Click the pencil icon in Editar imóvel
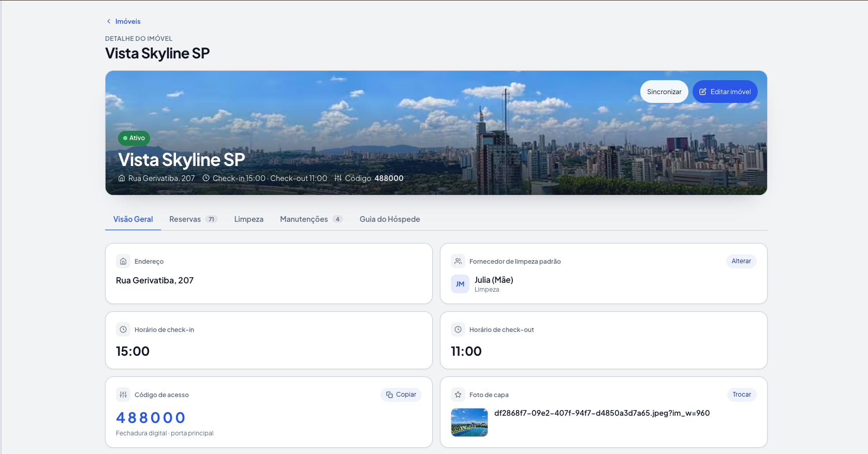The height and width of the screenshot is (454, 868). (x=703, y=92)
